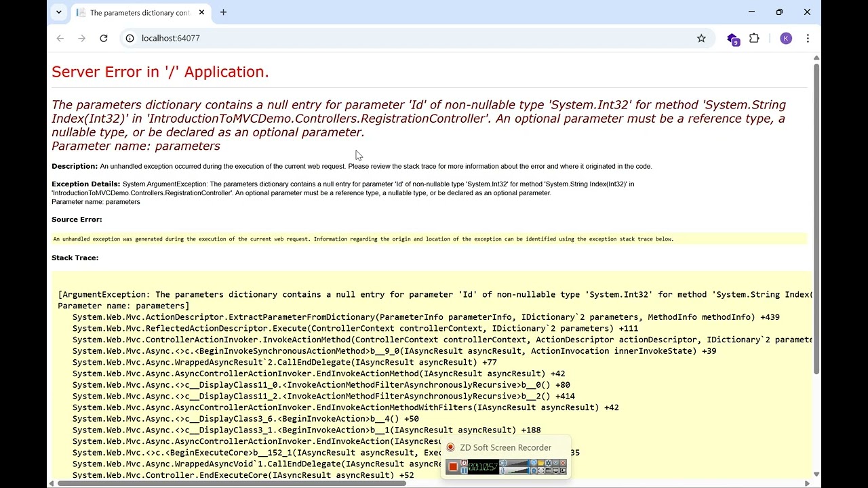Expand the recorder dropdown arrow
868x488 pixels.
point(555,463)
